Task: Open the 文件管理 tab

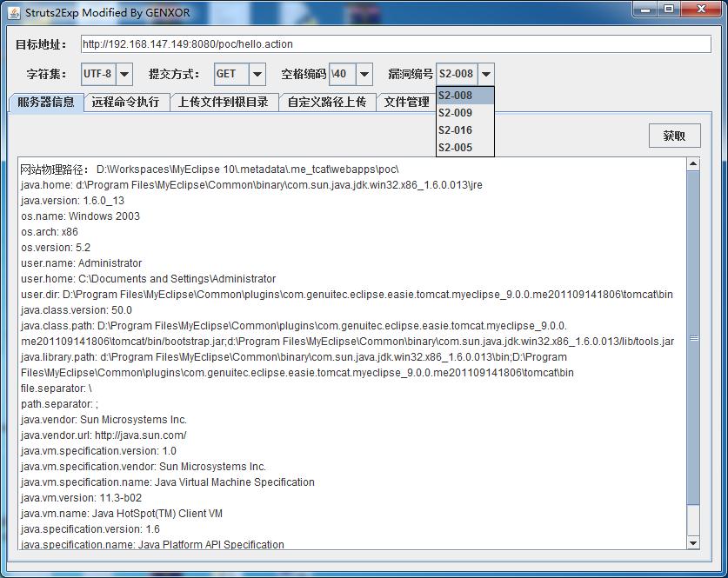Action: point(406,102)
